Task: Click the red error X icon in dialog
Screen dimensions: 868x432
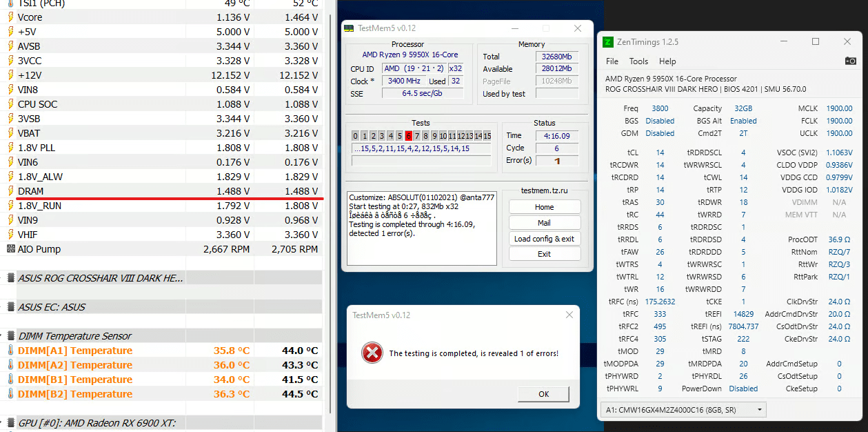Action: tap(372, 353)
